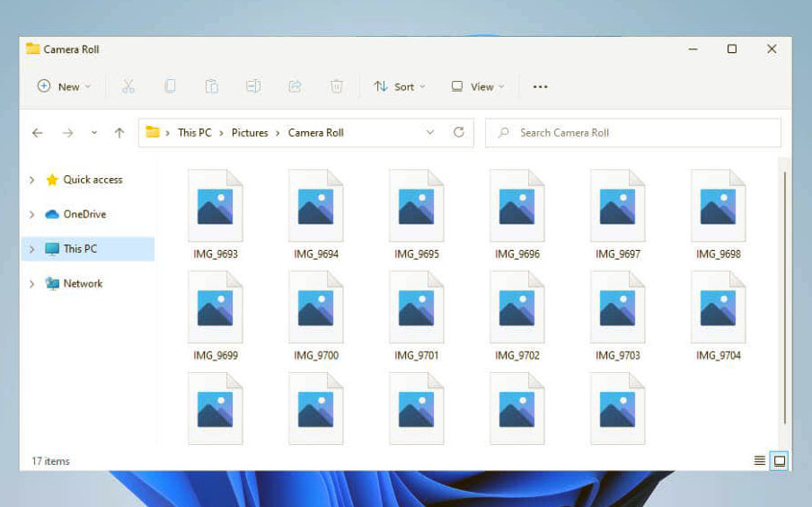812x507 pixels.
Task: Navigate to Pictures in address bar
Action: coord(250,133)
